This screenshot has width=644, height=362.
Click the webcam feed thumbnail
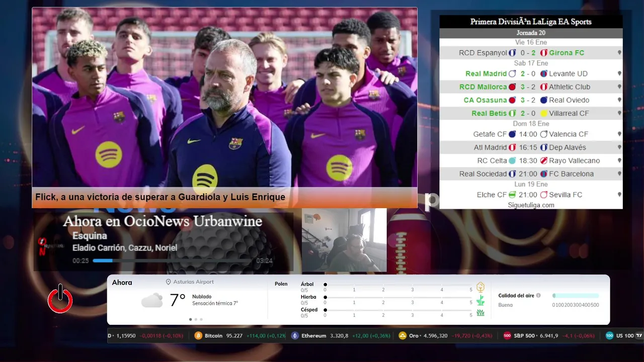point(344,240)
